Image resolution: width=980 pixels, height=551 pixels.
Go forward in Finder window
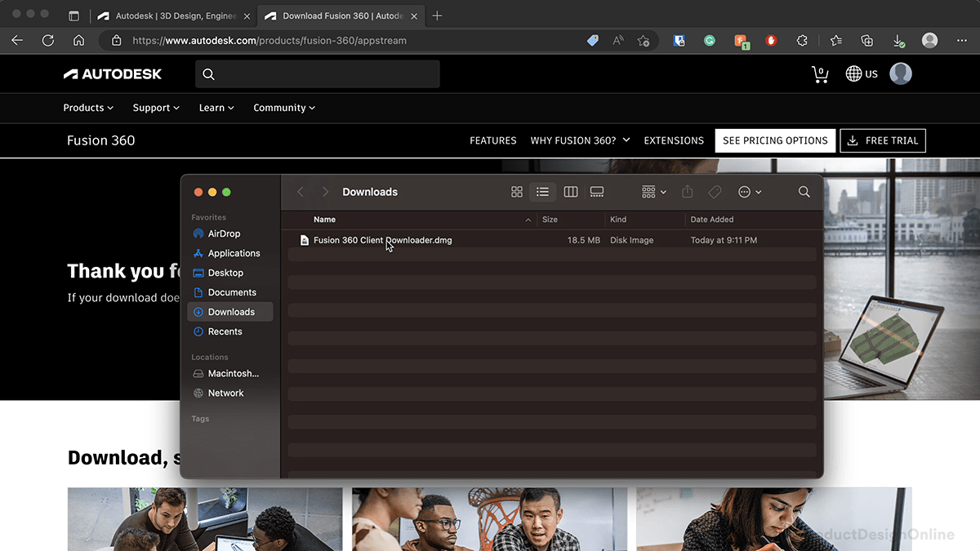(x=325, y=192)
